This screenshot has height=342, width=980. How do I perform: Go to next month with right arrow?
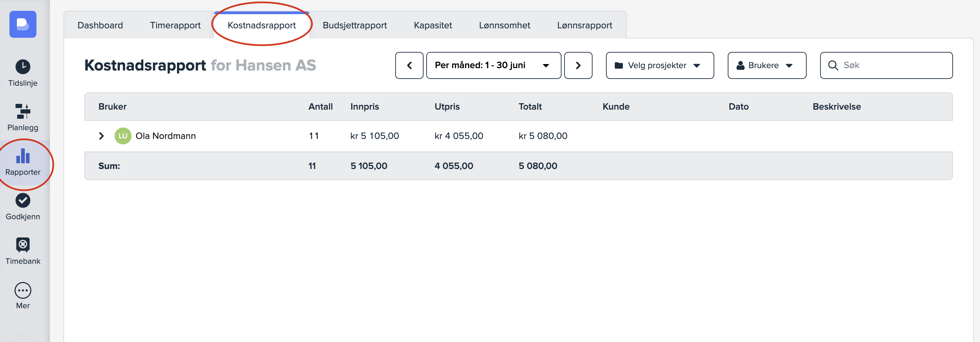577,65
